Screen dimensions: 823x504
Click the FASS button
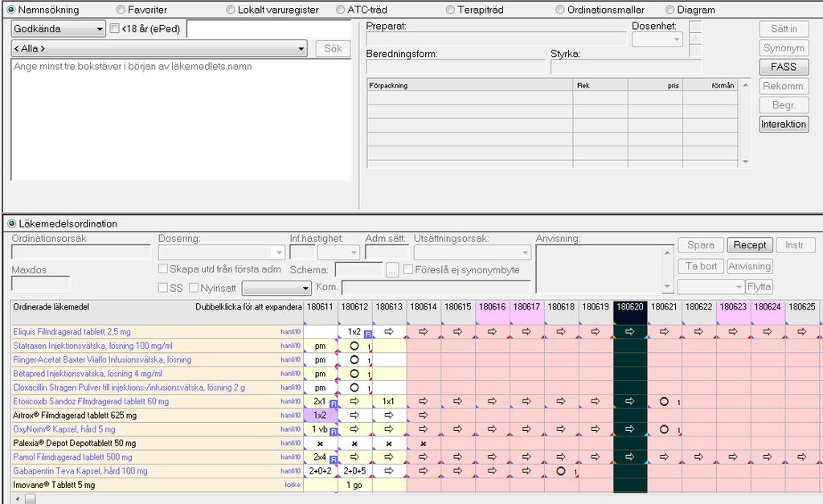point(784,67)
